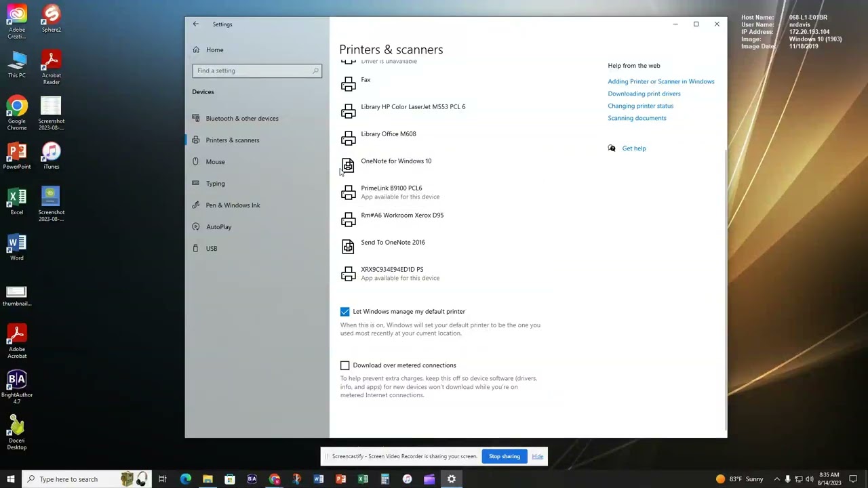868x488 pixels.
Task: Select Printers & scanners in sidebar
Action: pos(256,140)
